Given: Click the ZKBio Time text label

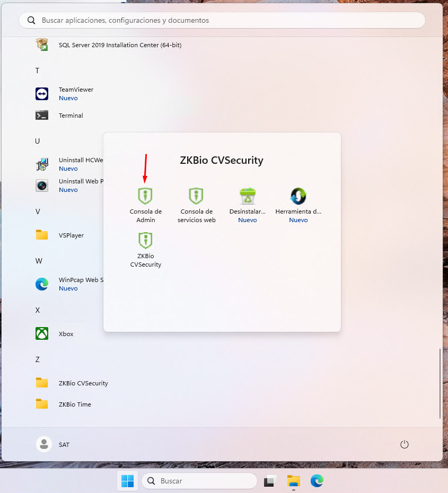Looking at the screenshot, I should tap(75, 404).
